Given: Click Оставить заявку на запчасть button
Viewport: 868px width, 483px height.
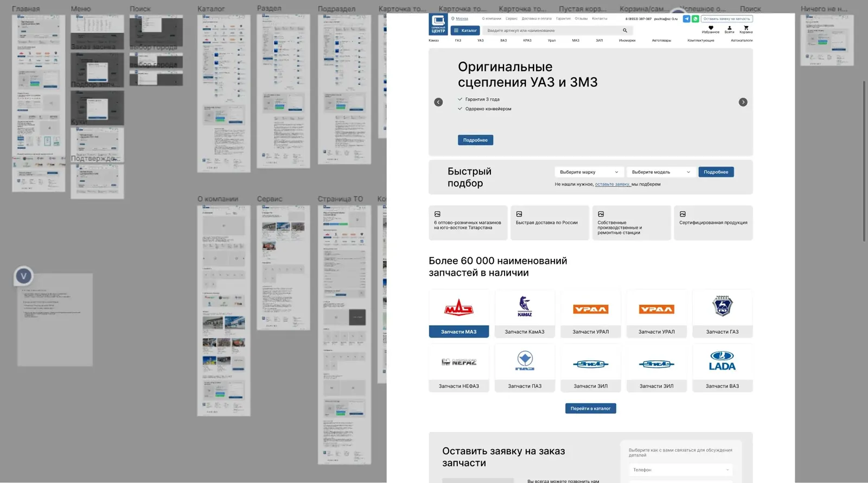Looking at the screenshot, I should tap(727, 18).
